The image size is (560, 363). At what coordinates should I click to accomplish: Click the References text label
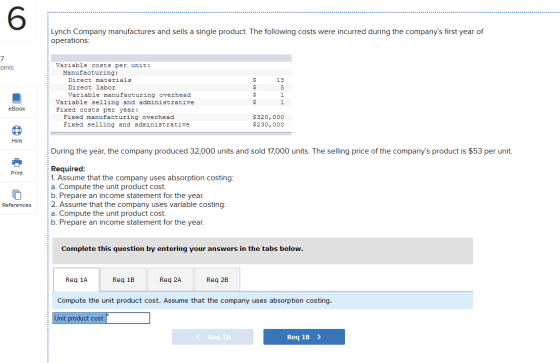click(x=17, y=205)
